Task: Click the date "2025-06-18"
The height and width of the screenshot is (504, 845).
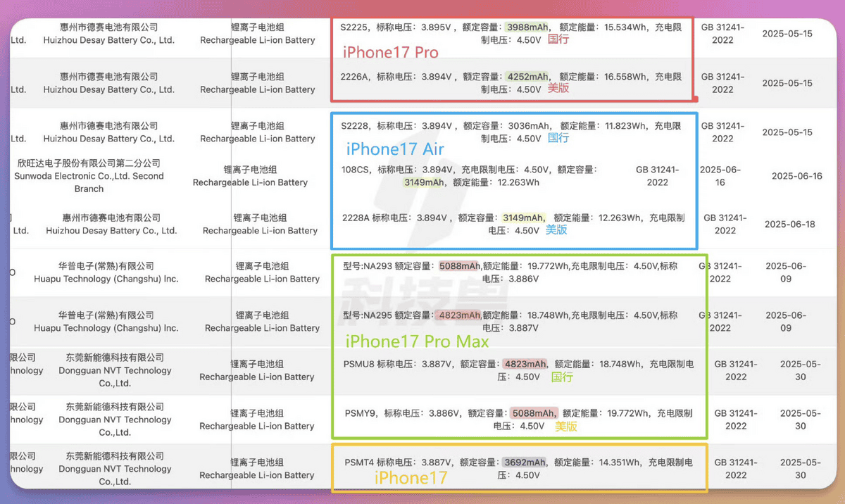Action: pyautogui.click(x=790, y=225)
